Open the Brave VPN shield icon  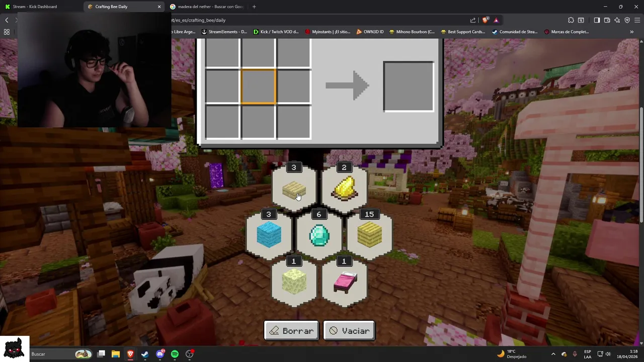(627, 20)
